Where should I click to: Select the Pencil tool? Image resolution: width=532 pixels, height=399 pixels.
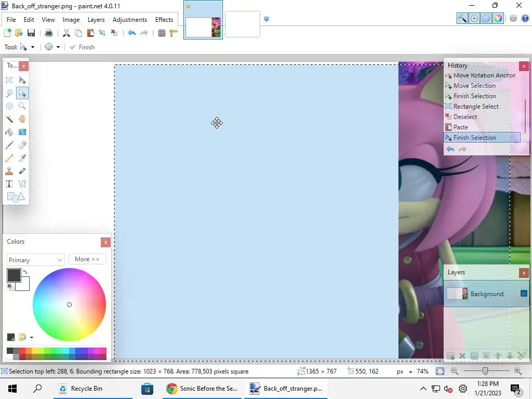9,158
